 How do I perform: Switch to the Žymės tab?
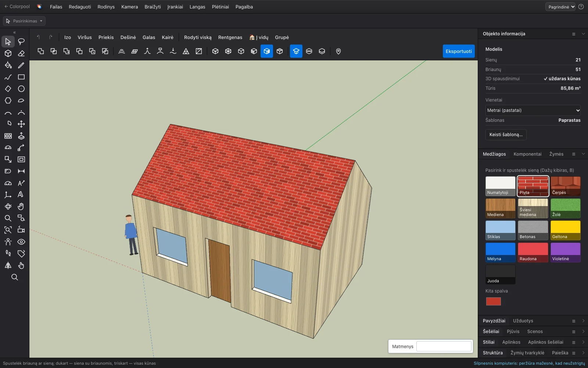pyautogui.click(x=556, y=154)
